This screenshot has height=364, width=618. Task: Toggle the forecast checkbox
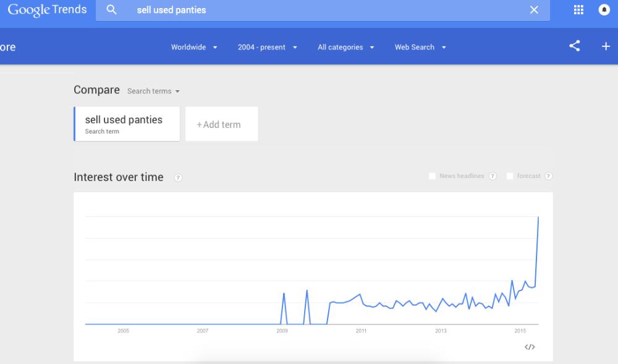click(510, 176)
